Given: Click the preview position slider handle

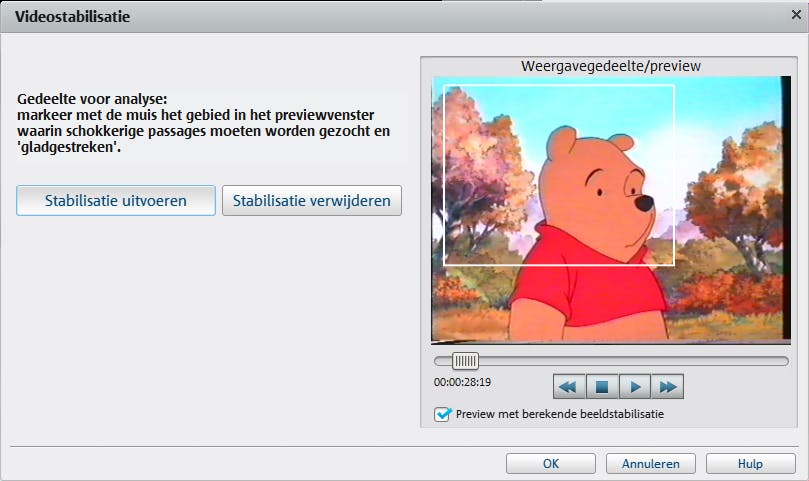Looking at the screenshot, I should (465, 361).
